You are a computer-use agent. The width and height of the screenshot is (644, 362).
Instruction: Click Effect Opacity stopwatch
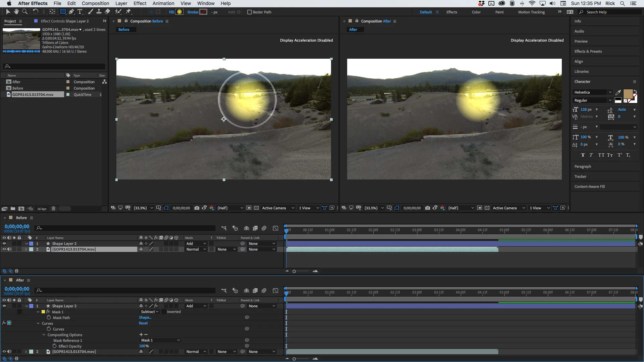coord(55,346)
